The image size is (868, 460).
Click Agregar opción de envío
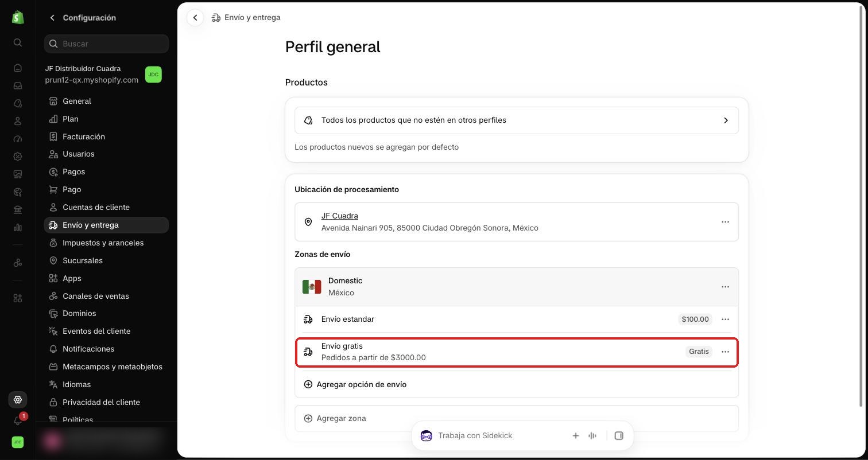(355, 385)
